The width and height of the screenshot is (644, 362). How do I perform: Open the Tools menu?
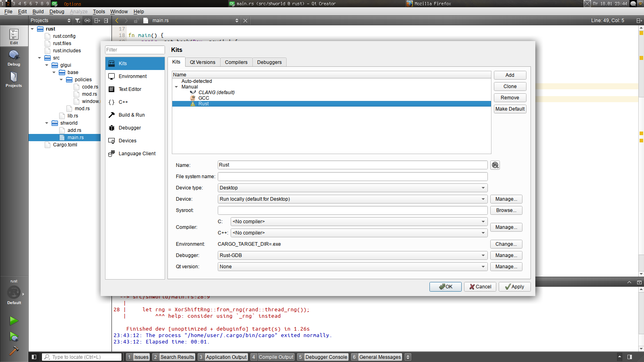[99, 12]
